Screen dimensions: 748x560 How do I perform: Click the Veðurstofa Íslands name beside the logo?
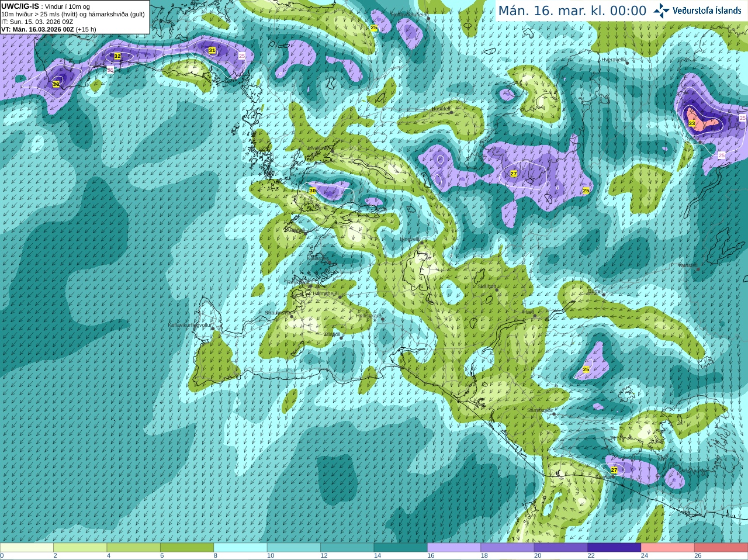coord(707,11)
